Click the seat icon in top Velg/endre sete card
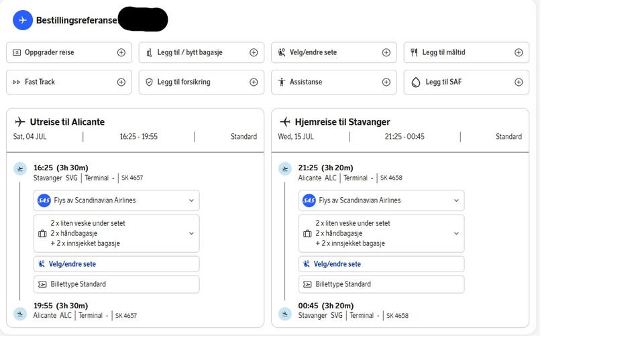Screen dimensions: 644x362 click(282, 52)
